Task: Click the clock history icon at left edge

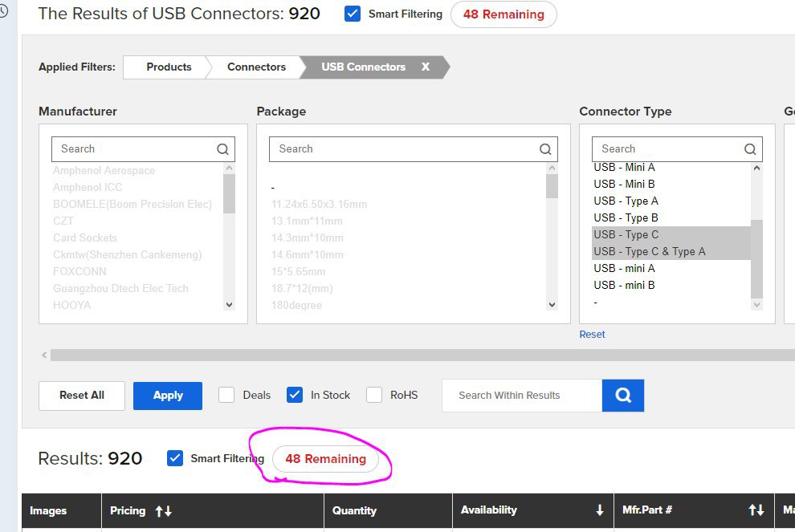Action: pyautogui.click(x=3, y=11)
